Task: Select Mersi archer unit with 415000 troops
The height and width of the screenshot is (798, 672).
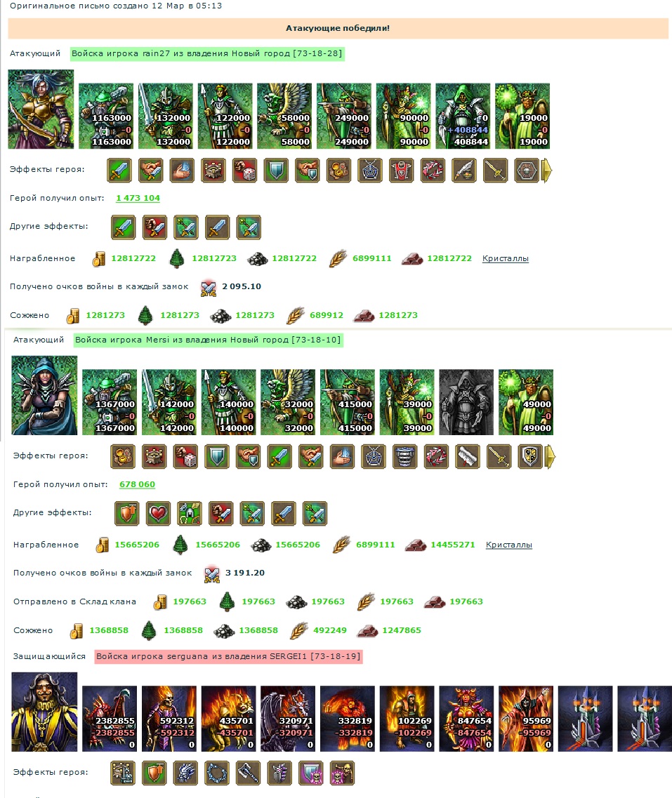Action: click(x=348, y=402)
